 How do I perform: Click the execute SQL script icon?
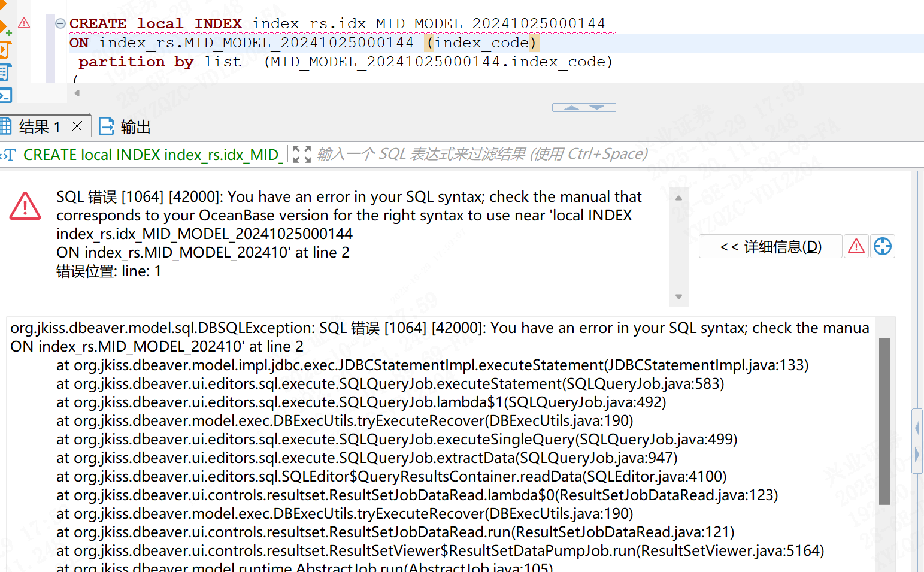4,50
